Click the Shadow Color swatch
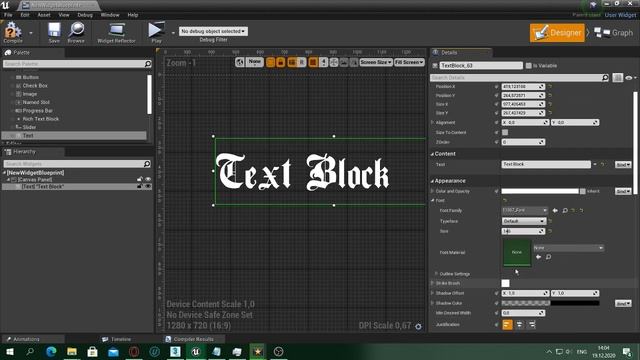The height and width of the screenshot is (360, 640). coord(550,303)
